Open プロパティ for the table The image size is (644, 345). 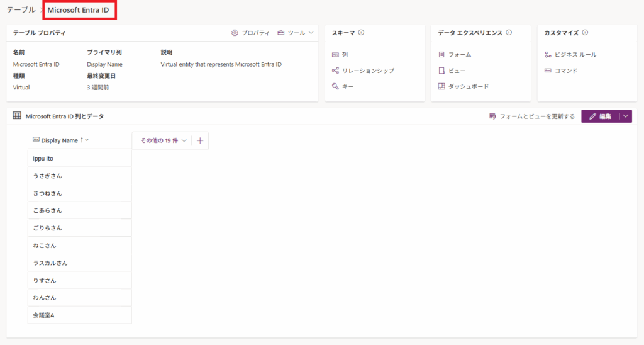(x=250, y=33)
